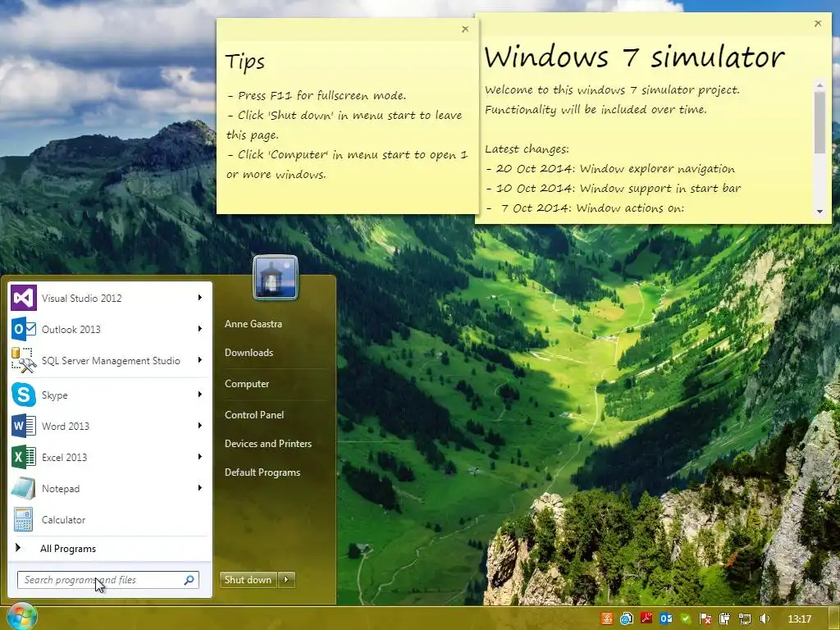This screenshot has height=630, width=840.
Task: Expand the SQL Server Management Studio submenu arrow
Action: (200, 359)
